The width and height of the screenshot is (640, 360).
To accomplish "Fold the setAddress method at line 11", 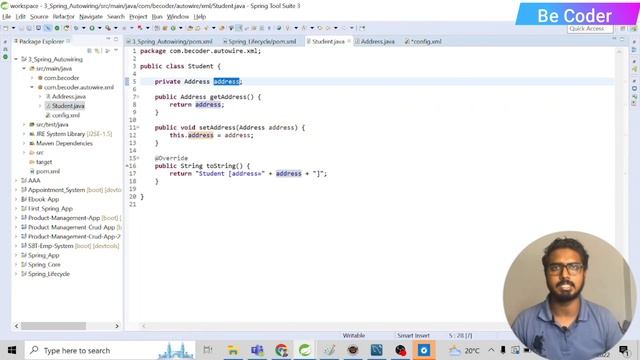I will coord(138,127).
